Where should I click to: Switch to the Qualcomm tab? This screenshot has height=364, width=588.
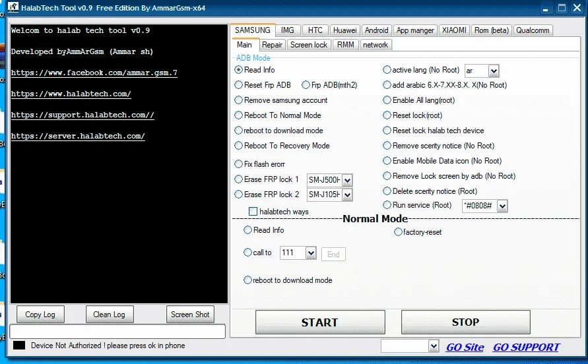[x=533, y=30]
